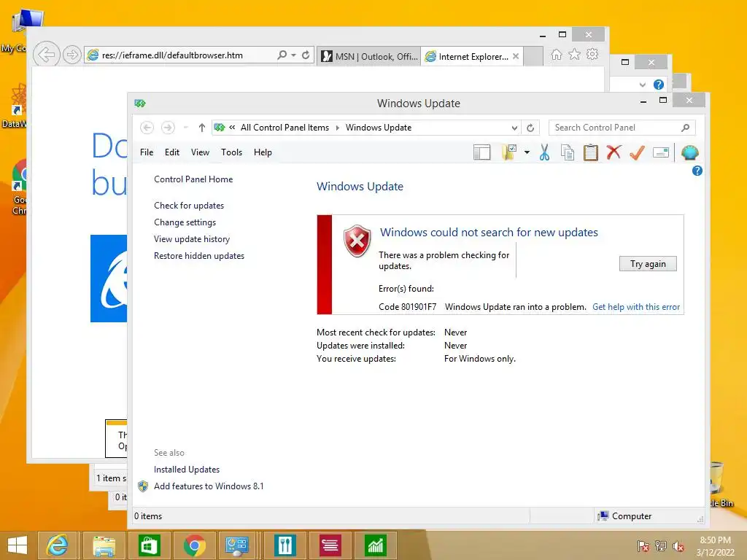
Task: Click the Classic Shell seashell icon
Action: 689,153
